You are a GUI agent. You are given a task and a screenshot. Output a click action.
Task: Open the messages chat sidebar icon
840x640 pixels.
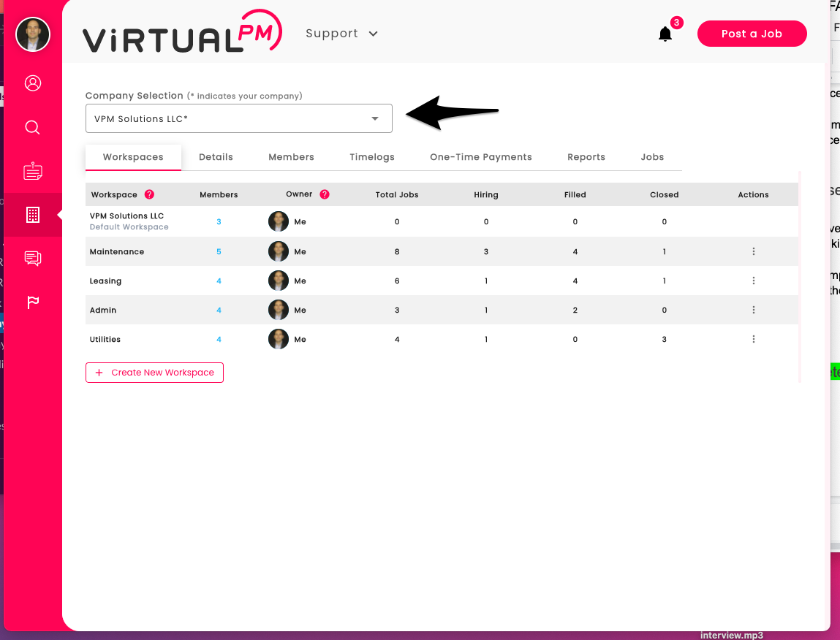[33, 259]
